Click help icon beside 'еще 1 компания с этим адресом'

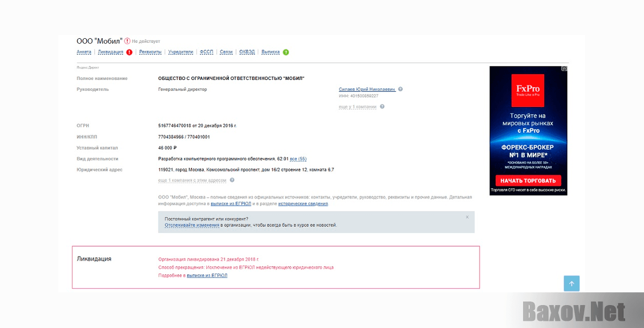(x=232, y=180)
